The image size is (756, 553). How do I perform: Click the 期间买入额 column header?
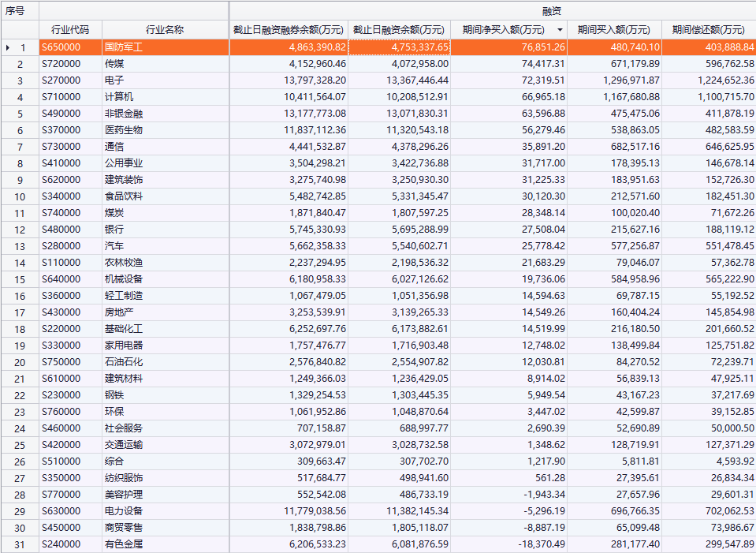tap(613, 30)
